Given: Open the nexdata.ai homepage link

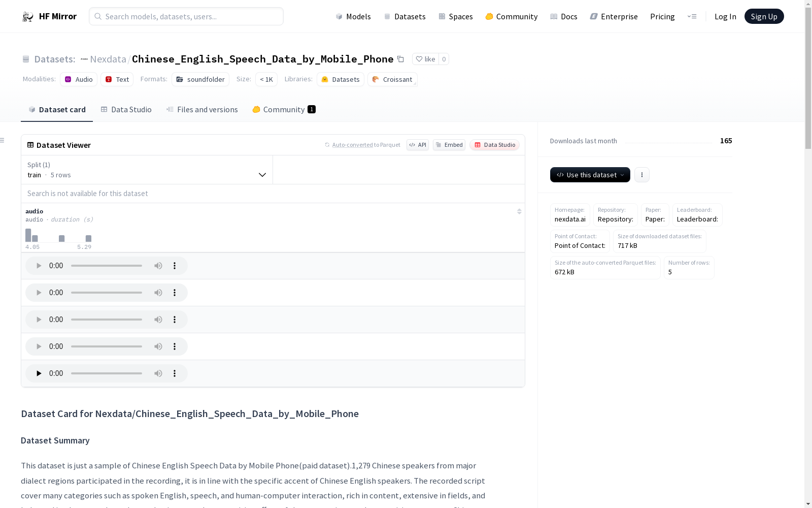Looking at the screenshot, I should pyautogui.click(x=569, y=219).
